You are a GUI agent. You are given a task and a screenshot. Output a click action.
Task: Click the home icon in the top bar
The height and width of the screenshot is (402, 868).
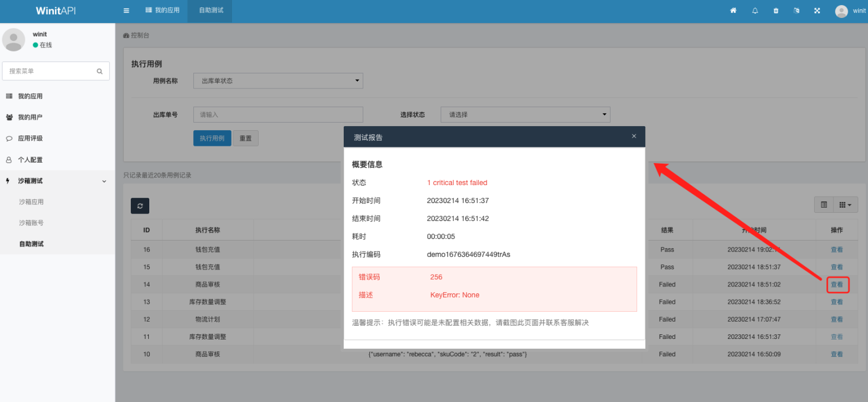[x=733, y=11]
